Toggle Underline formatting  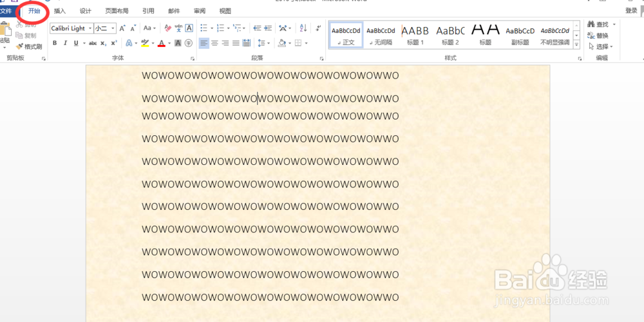coord(76,43)
